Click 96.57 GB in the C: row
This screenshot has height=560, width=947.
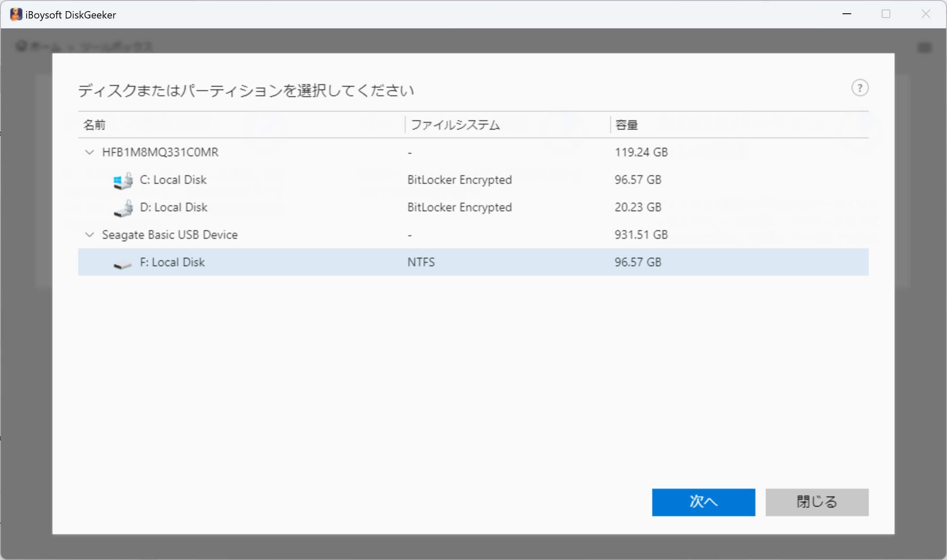[638, 180]
